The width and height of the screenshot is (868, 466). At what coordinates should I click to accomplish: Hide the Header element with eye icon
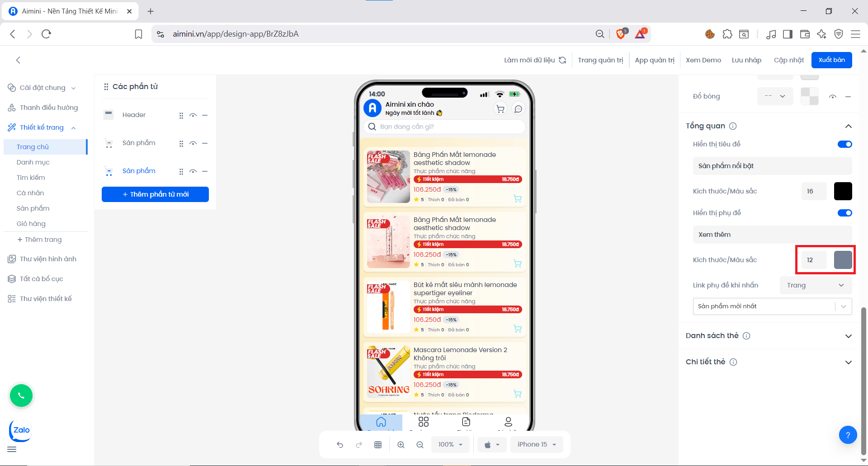193,115
